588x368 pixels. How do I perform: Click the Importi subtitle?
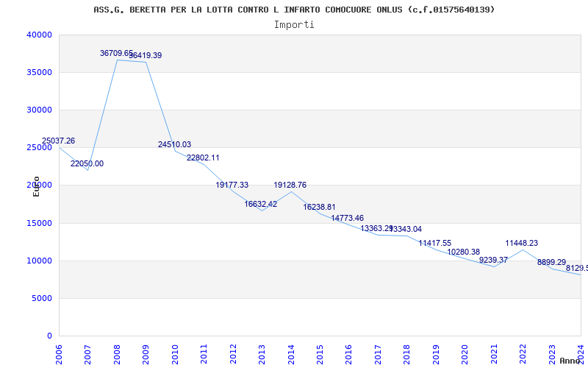(x=294, y=25)
